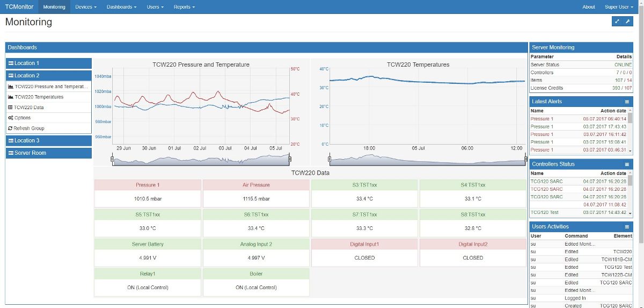
Task: Open the Users Activities panel menu icon
Action: [627, 227]
